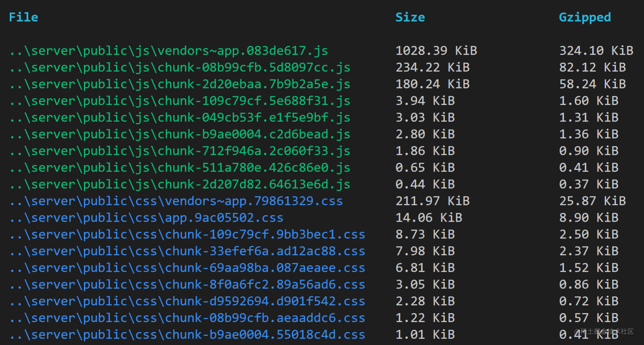This screenshot has height=345, width=644.
Task: Click the 1028.39 KiB size value
Action: (x=436, y=51)
